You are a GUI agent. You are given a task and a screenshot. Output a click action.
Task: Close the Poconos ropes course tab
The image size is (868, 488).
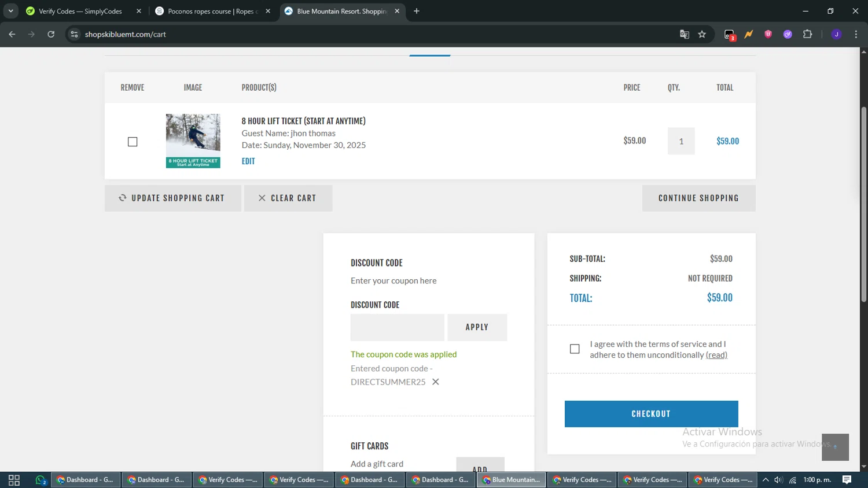(268, 11)
